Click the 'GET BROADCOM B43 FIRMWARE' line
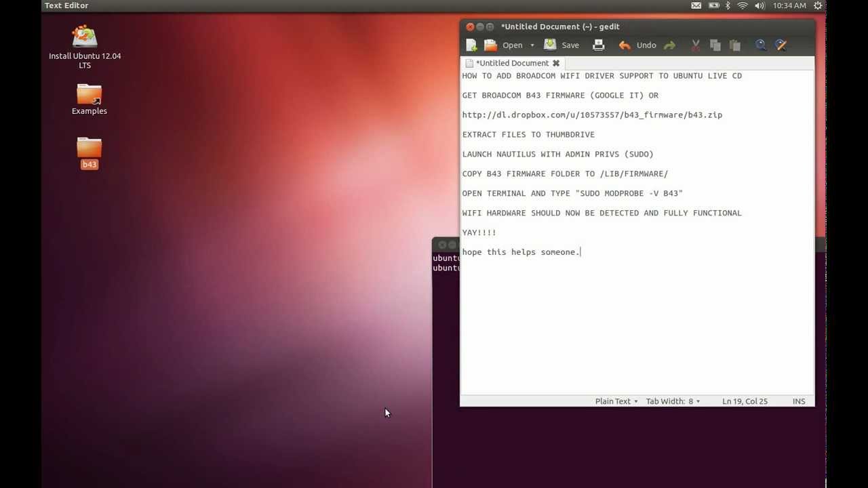Image resolution: width=868 pixels, height=488 pixels. (x=560, y=96)
